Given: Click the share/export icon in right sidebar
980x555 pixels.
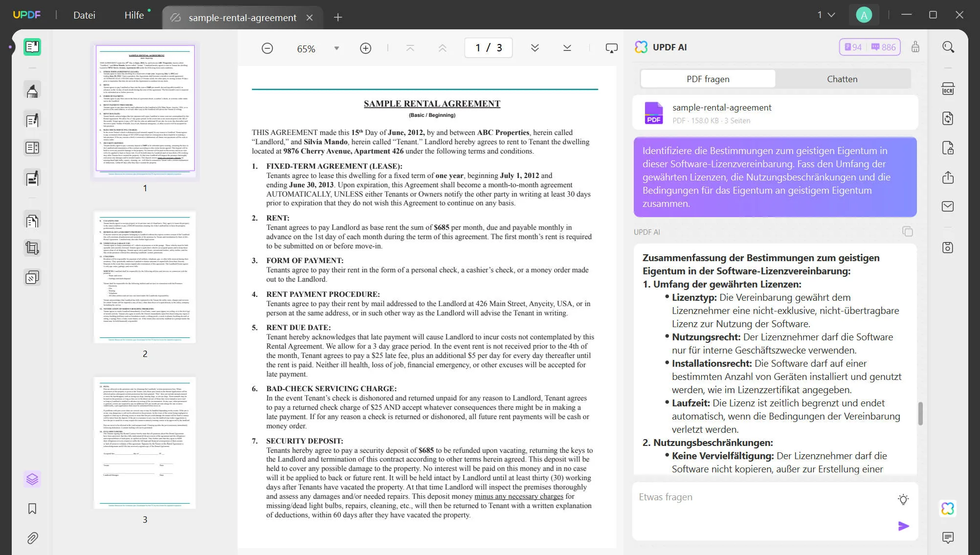Looking at the screenshot, I should pyautogui.click(x=948, y=177).
